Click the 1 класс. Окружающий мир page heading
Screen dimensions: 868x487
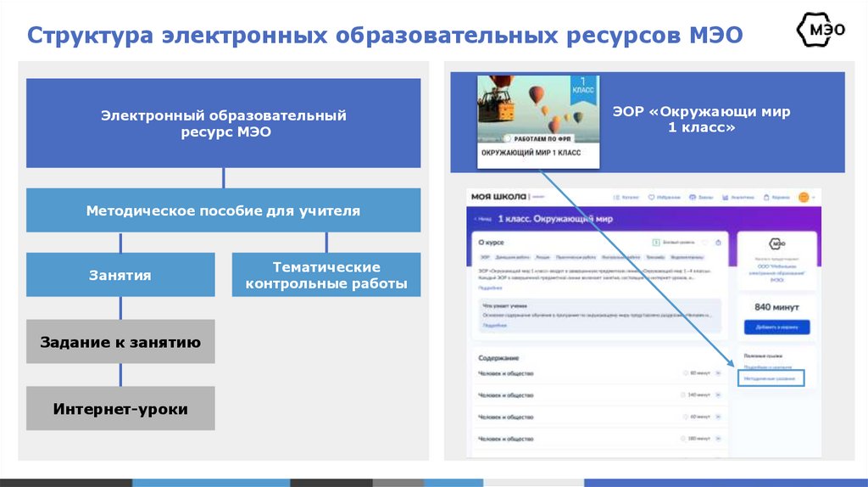point(554,219)
